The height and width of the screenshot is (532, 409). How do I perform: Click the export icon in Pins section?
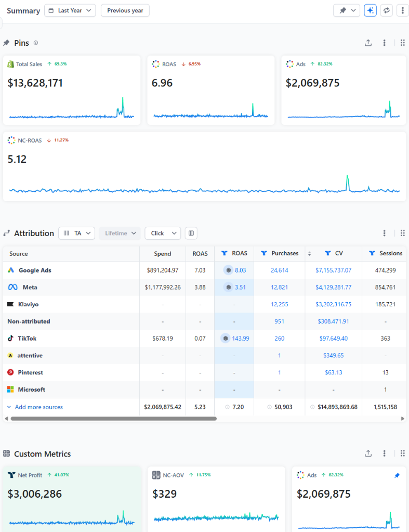368,43
